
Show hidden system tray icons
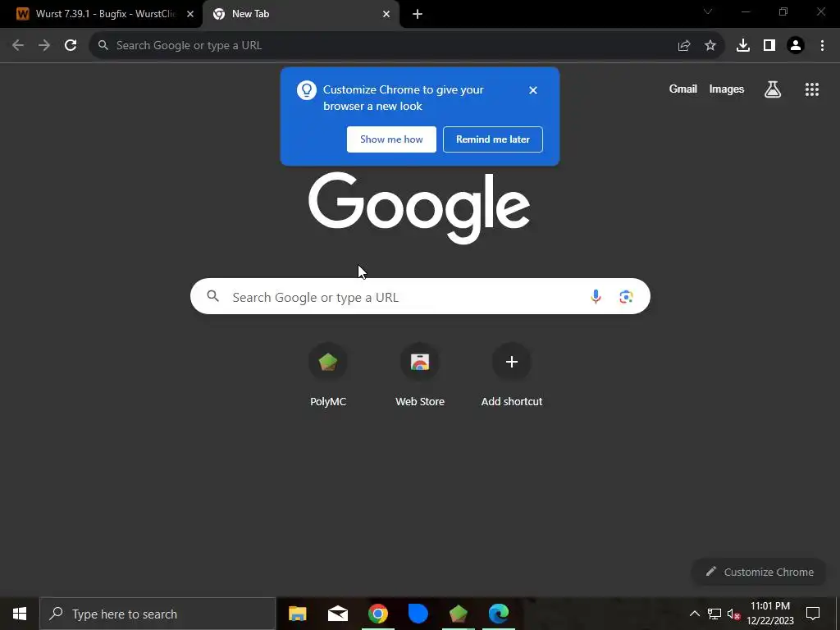(x=694, y=614)
